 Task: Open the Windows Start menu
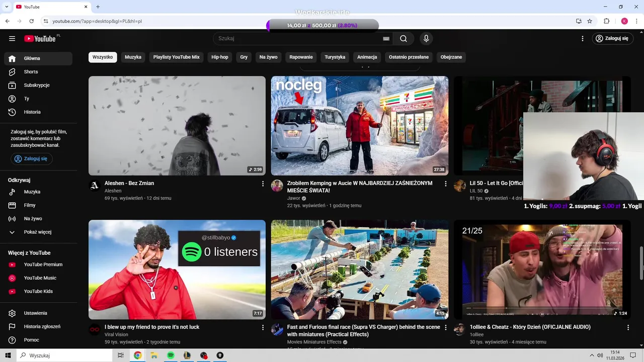tap(8, 355)
